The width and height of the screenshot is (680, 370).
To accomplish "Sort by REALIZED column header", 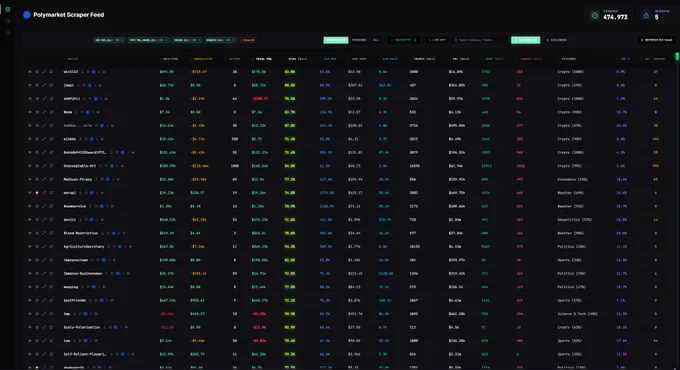I will point(170,59).
